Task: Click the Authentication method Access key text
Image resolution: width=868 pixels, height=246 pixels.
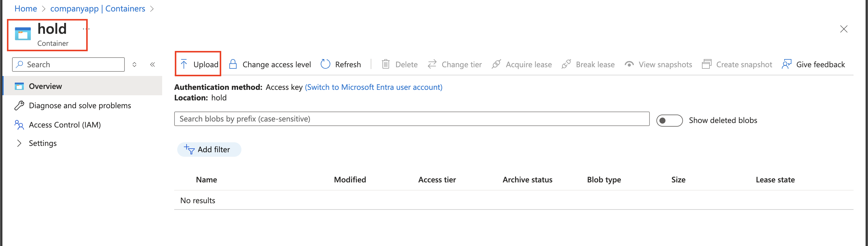Action: click(238, 87)
